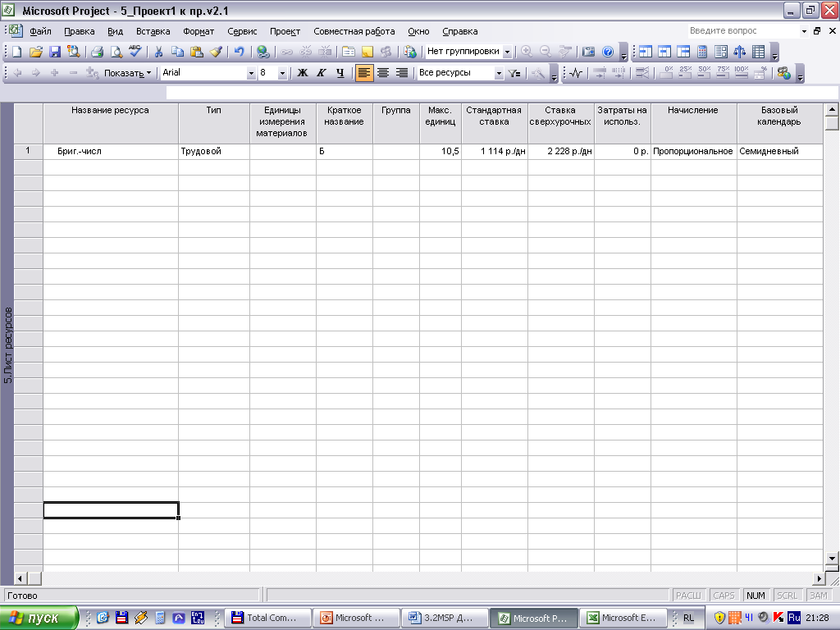Open the Сервис menu
Viewport: 840px width, 630px height.
pos(242,31)
